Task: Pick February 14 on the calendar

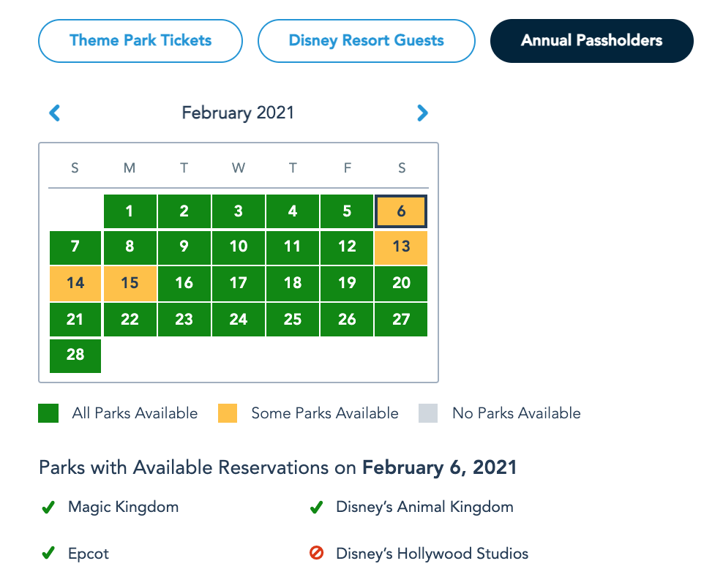Action: coord(75,283)
